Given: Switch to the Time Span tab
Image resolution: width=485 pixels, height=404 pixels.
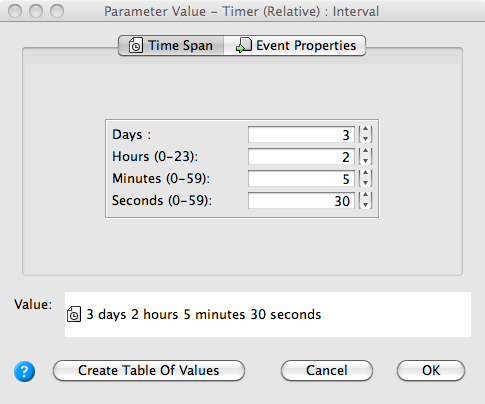Looking at the screenshot, I should pos(171,45).
